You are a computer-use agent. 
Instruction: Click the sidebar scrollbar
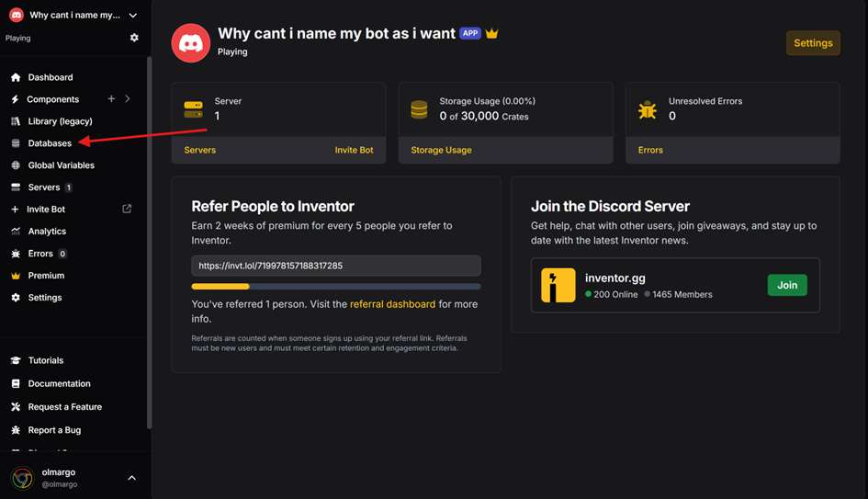pyautogui.click(x=149, y=243)
